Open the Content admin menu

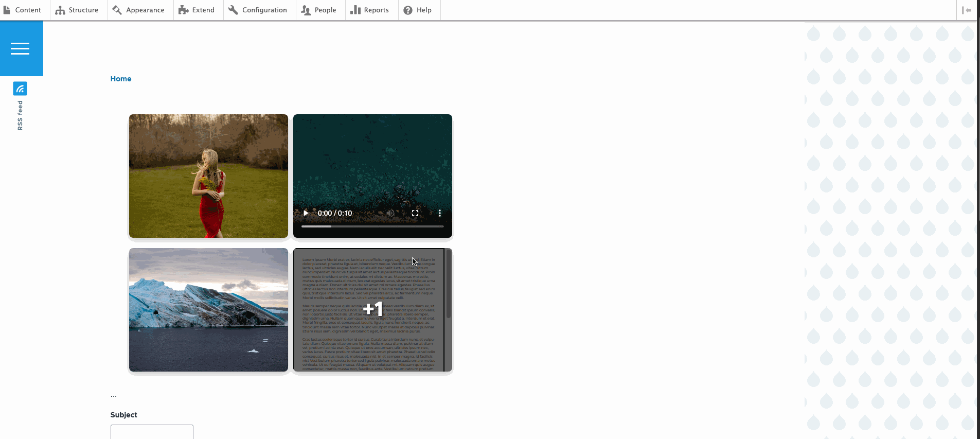[x=22, y=10]
